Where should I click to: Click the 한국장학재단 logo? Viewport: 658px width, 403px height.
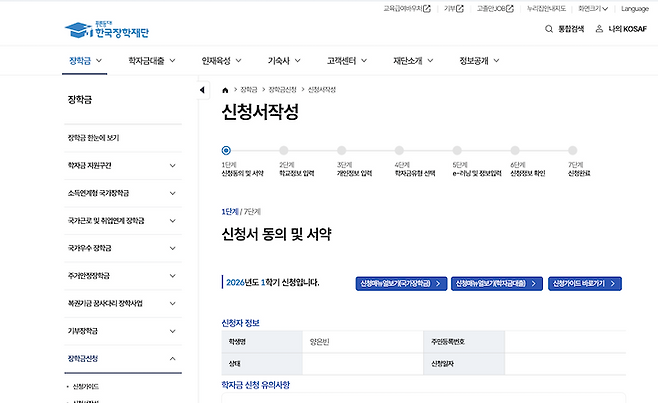(107, 30)
